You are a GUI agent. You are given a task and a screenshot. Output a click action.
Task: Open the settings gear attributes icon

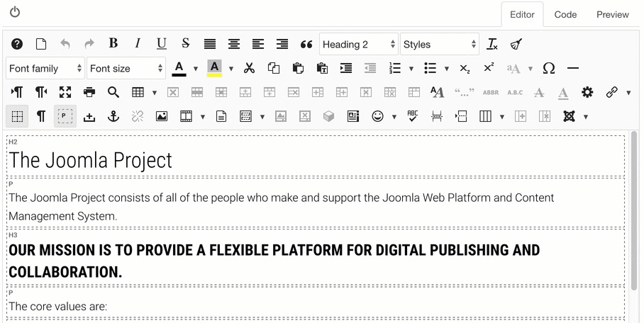587,92
